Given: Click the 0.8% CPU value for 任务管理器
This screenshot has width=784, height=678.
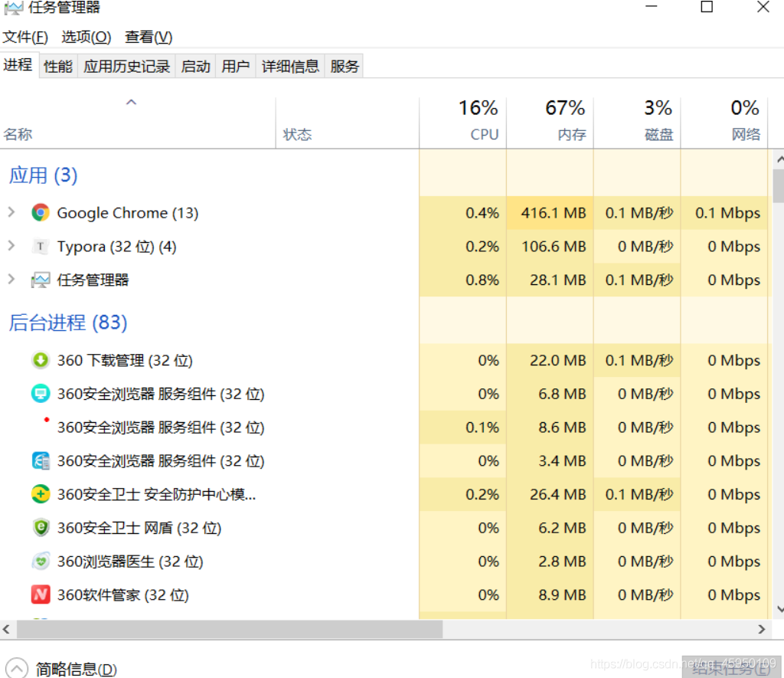Looking at the screenshot, I should [x=482, y=280].
